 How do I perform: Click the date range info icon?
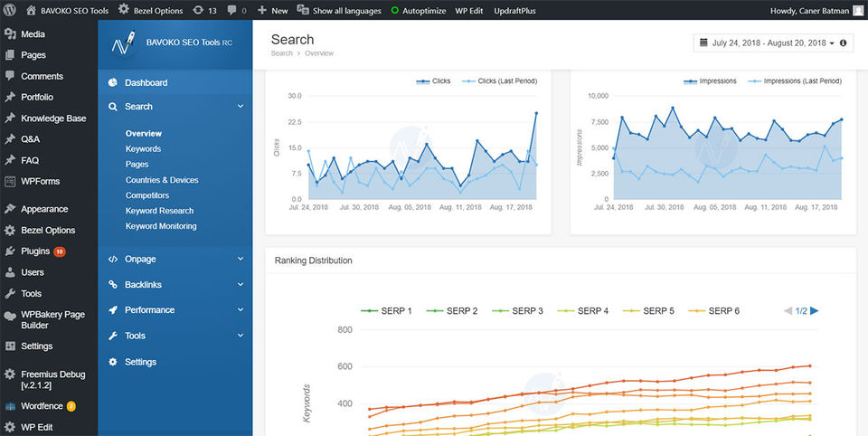pyautogui.click(x=843, y=43)
